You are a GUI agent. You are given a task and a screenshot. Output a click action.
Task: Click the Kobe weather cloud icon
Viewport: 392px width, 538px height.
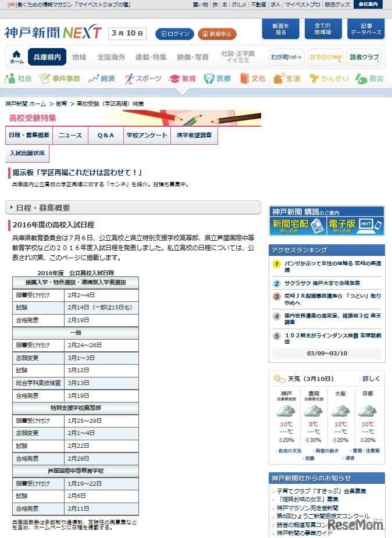click(286, 411)
